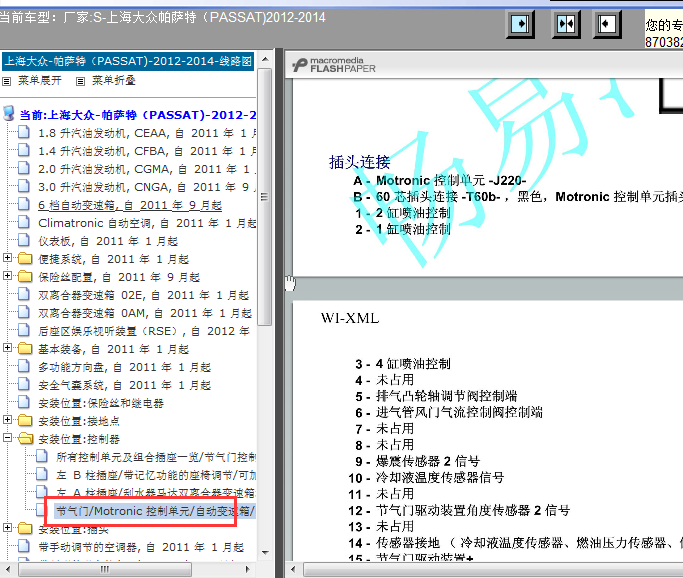Open 双离合器变速箱 0AM document
Viewport: 683px width, 578px height.
click(145, 313)
